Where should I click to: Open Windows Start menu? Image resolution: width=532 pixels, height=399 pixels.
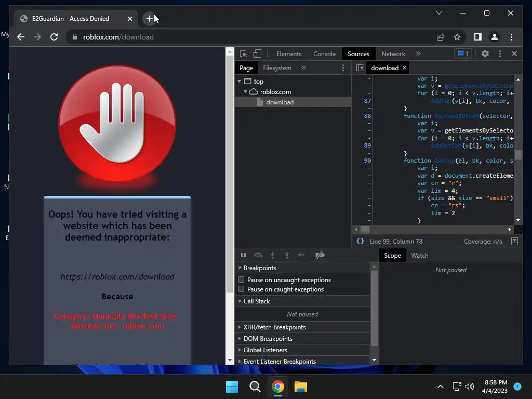(232, 387)
